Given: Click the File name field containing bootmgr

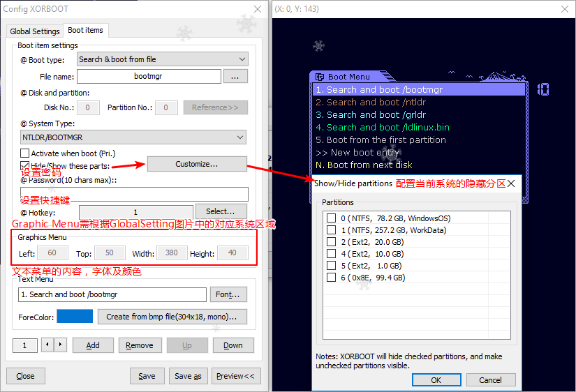Looking at the screenshot, I should click(x=149, y=76).
